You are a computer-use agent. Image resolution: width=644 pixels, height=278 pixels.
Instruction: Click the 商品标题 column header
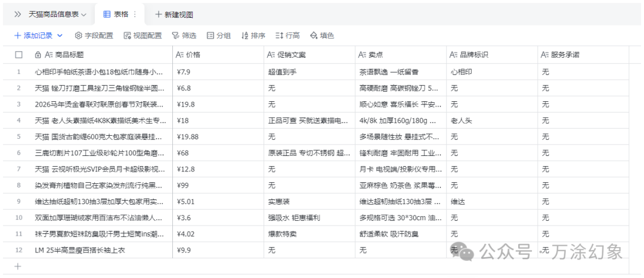tap(103, 55)
